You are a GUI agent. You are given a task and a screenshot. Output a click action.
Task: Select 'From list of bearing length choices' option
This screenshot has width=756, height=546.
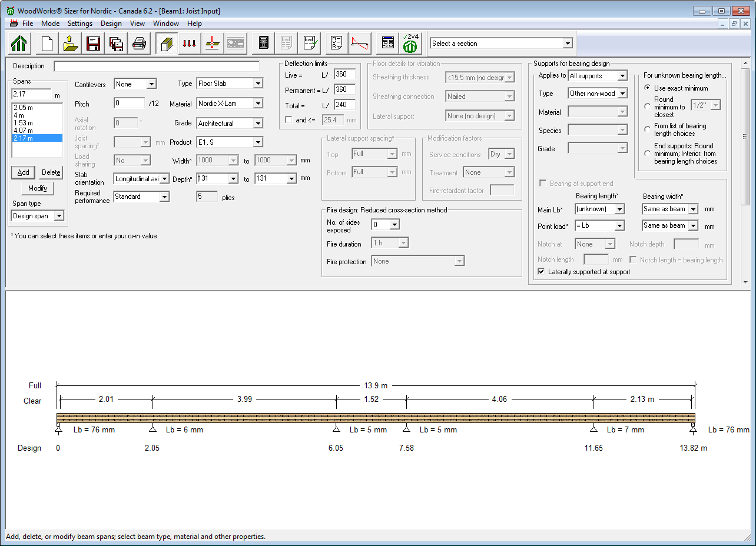tap(648, 129)
